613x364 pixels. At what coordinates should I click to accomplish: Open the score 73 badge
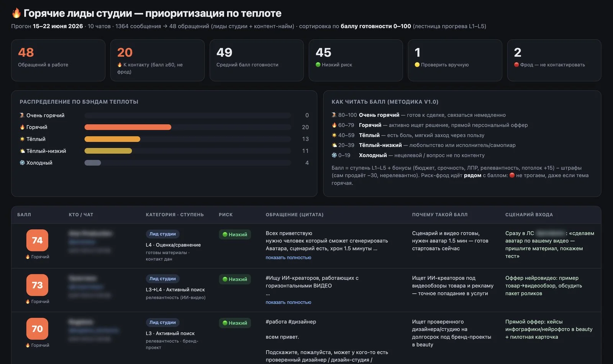pyautogui.click(x=37, y=285)
